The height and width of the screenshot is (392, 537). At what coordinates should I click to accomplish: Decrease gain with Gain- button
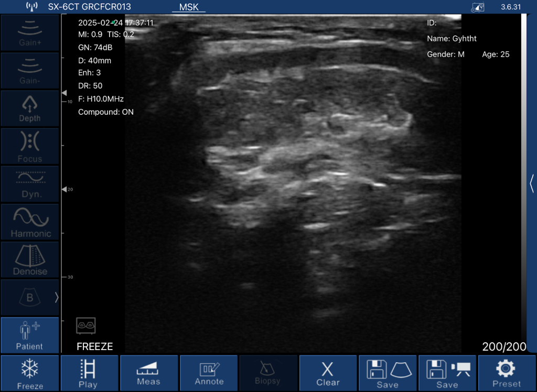(30, 71)
